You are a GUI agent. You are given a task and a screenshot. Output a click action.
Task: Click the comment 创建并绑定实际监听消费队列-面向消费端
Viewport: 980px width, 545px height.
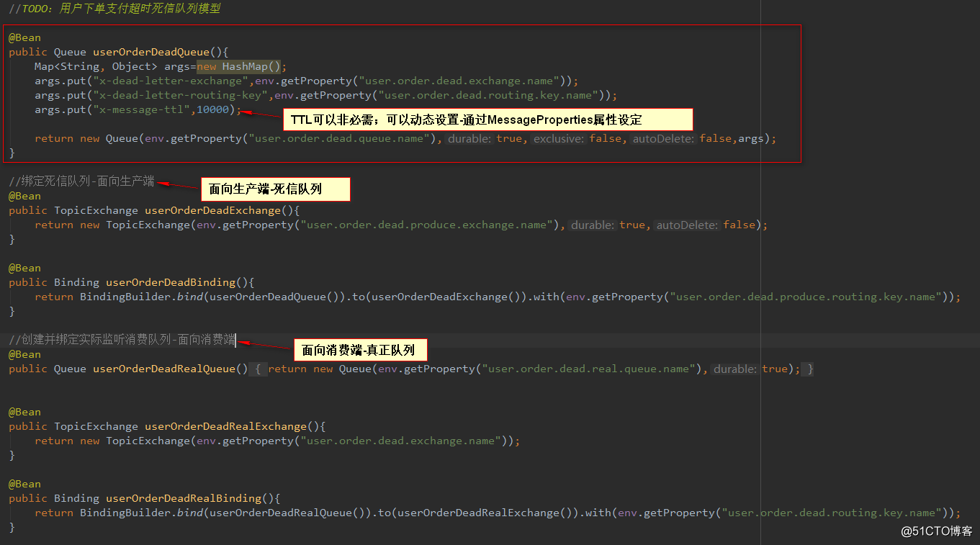tap(122, 340)
